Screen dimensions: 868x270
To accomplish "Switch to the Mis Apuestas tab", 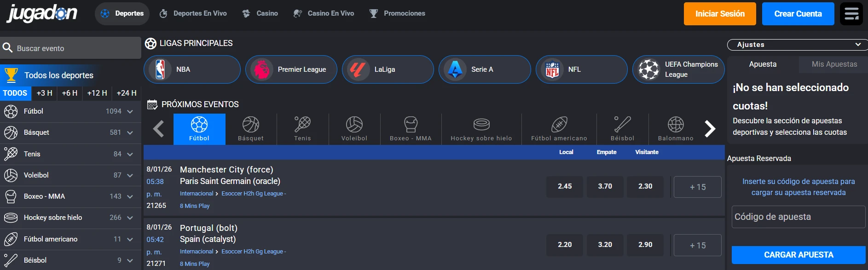I will coord(833,64).
